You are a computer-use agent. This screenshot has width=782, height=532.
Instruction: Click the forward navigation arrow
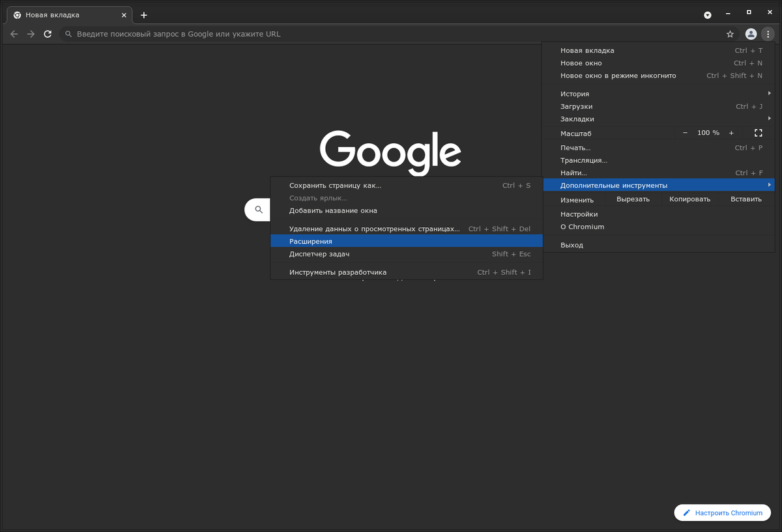[31, 34]
